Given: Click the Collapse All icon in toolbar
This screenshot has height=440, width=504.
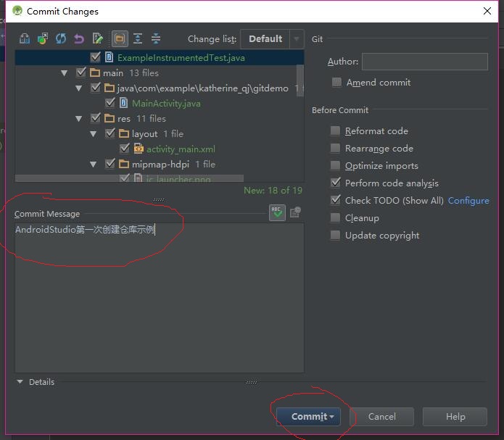Looking at the screenshot, I should 156,38.
